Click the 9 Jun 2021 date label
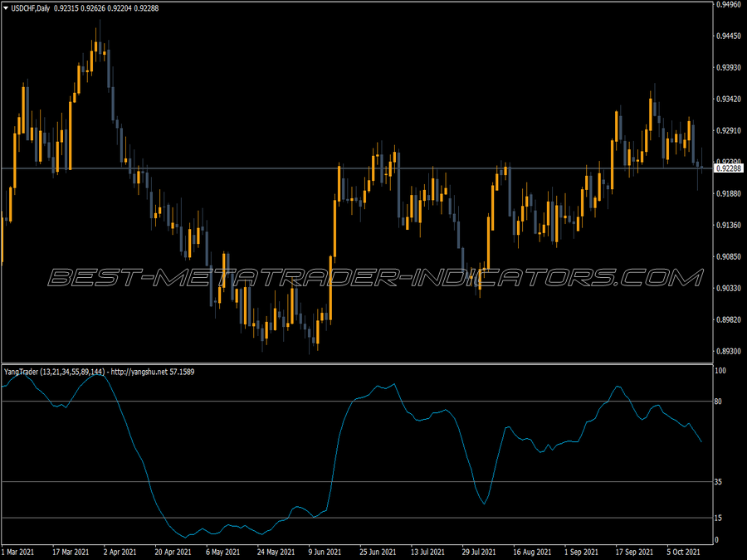Viewport: 747px width, 560px height. (x=325, y=553)
